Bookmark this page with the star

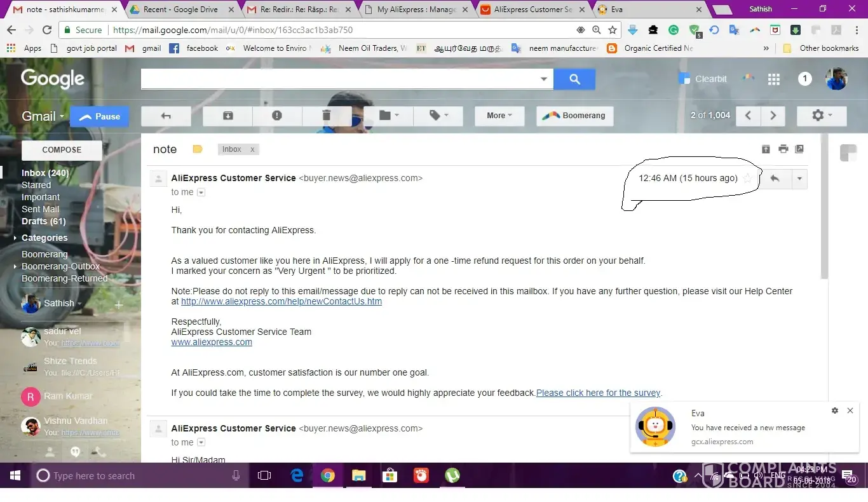click(x=613, y=30)
